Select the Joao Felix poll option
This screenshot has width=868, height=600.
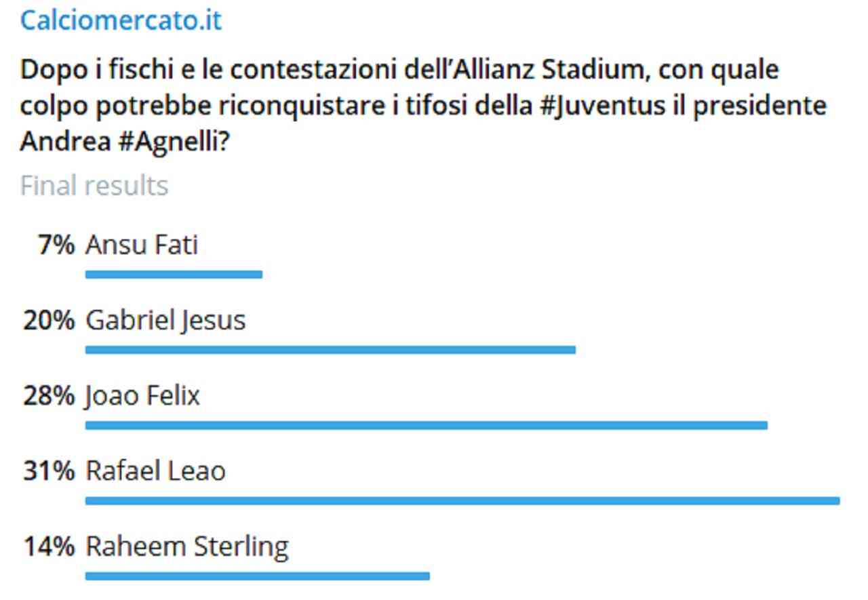143,395
